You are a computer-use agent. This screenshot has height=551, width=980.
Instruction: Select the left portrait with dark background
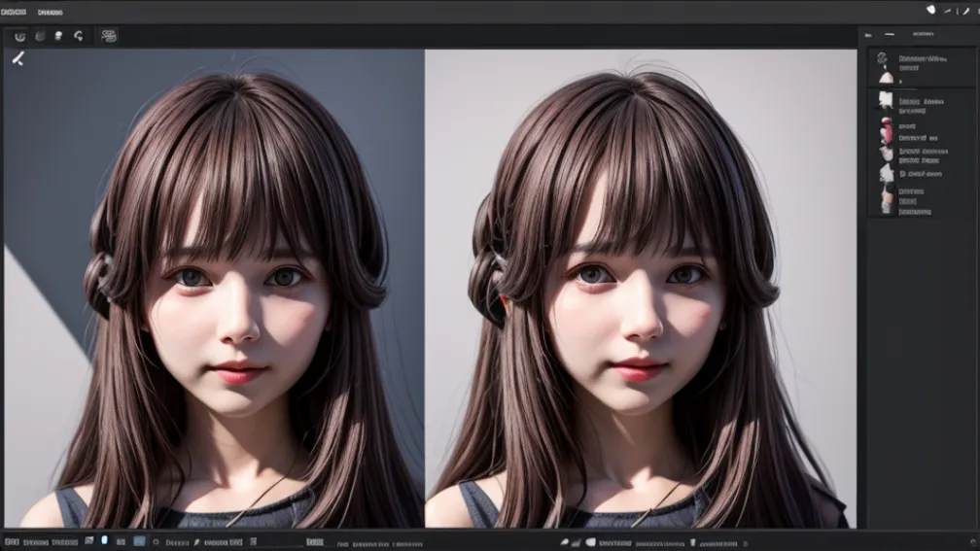click(x=214, y=288)
